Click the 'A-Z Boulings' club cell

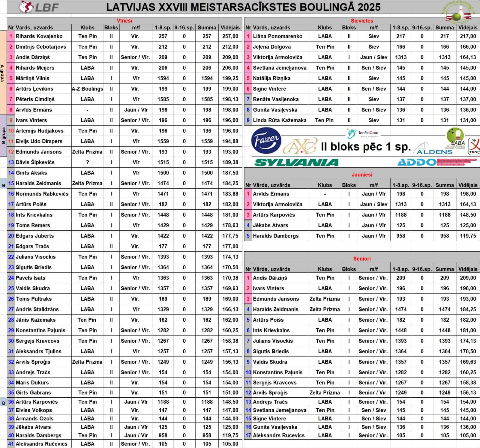[87, 89]
